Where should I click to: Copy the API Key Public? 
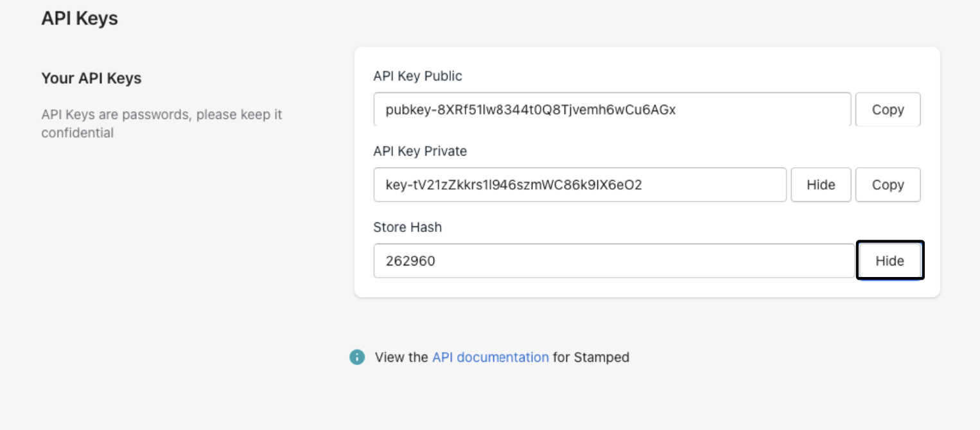click(x=888, y=110)
